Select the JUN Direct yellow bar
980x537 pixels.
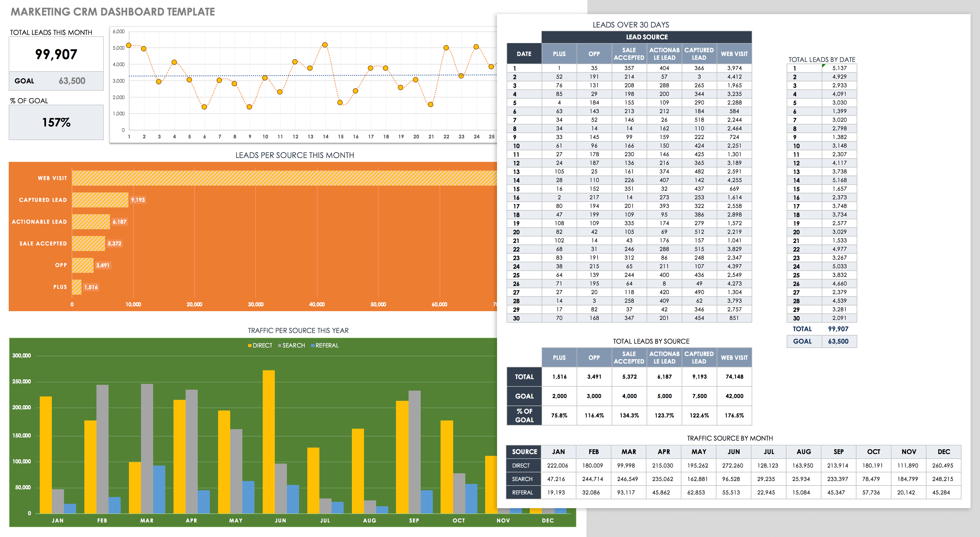point(269,441)
